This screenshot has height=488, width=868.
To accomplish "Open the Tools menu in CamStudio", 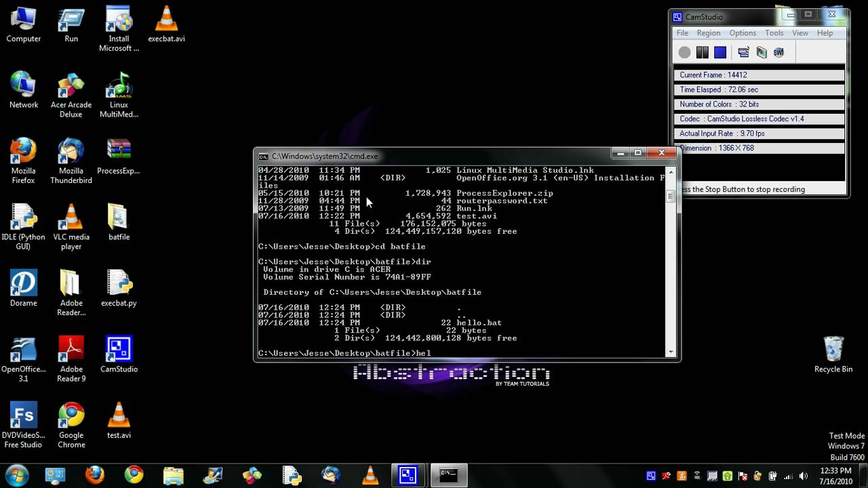I will [774, 33].
